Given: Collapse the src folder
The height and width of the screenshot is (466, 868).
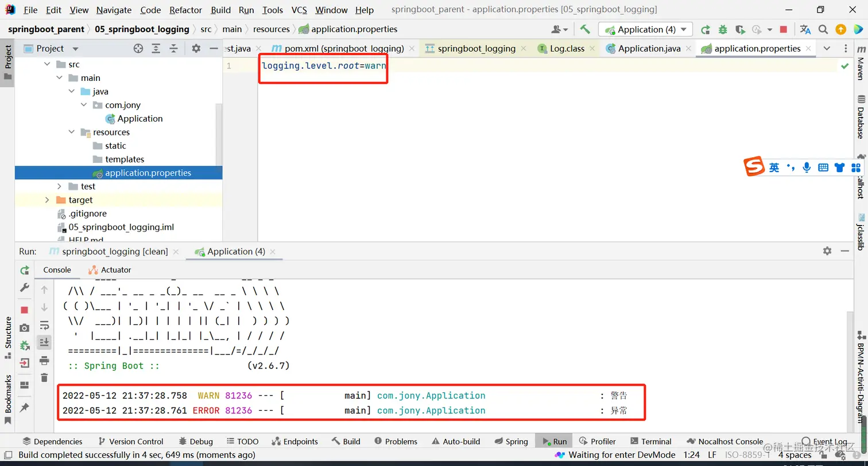Looking at the screenshot, I should [47, 64].
